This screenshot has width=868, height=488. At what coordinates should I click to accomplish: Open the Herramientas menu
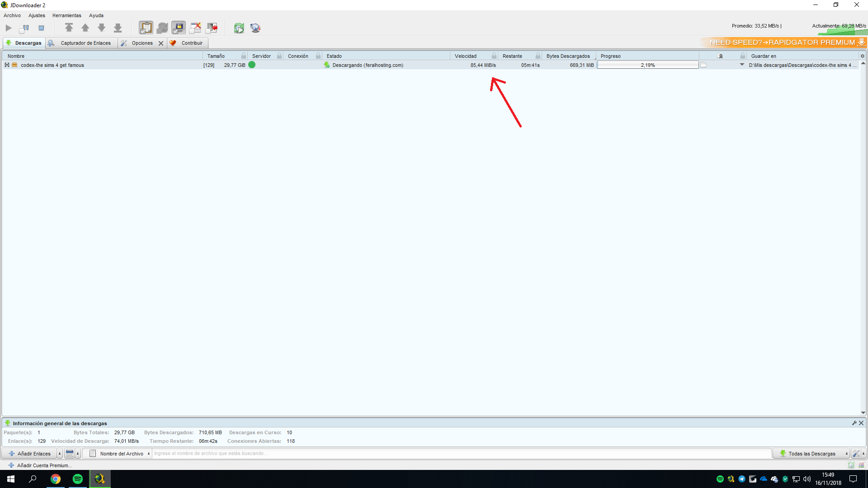coord(66,15)
